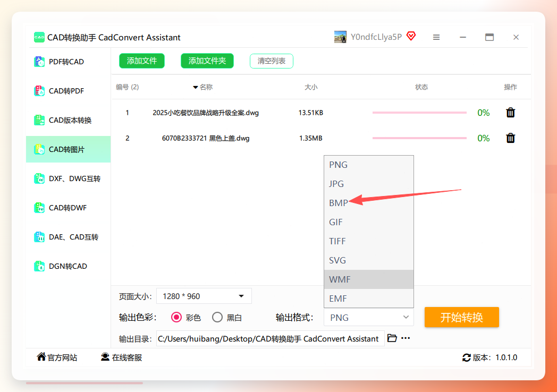The width and height of the screenshot is (557, 392).
Task: Click the 操作 column header
Action: coord(510,87)
